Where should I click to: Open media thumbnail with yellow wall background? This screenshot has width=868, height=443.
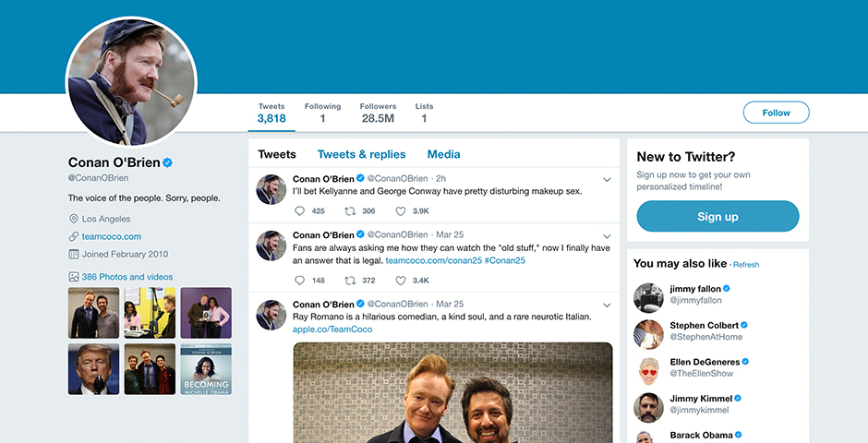tap(150, 313)
